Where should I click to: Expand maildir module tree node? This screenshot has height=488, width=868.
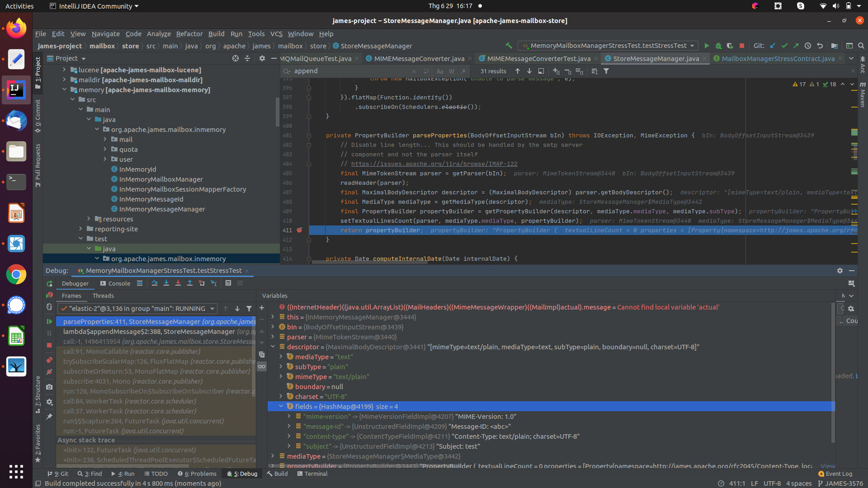coord(64,80)
